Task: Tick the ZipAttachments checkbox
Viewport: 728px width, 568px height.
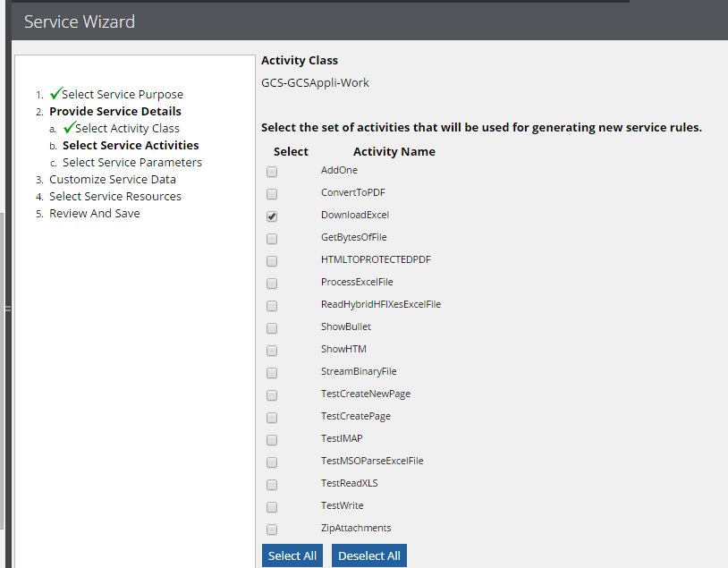Action: [x=272, y=530]
